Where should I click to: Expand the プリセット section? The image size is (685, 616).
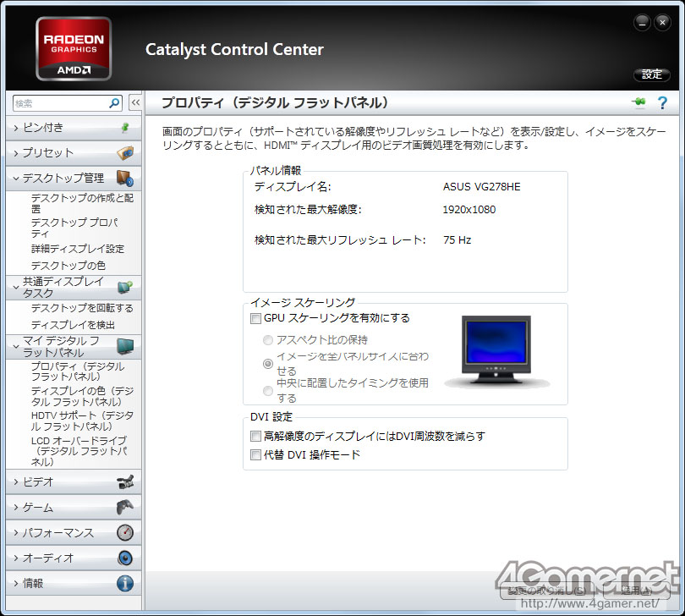16,153
